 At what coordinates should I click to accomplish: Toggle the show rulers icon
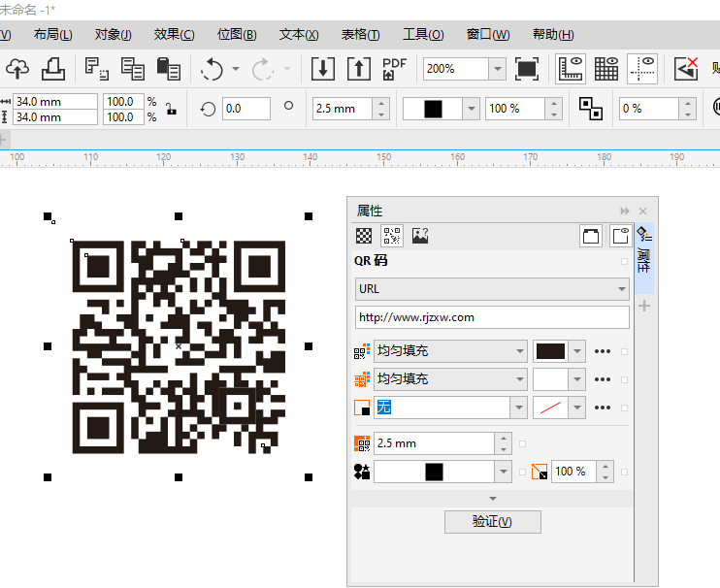[571, 69]
